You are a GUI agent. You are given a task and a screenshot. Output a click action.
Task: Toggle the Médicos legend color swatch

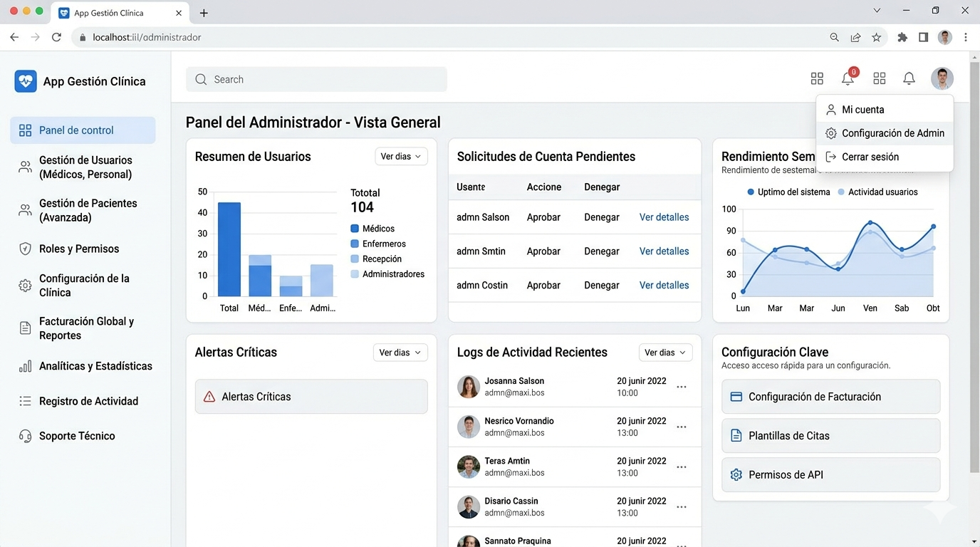pos(355,229)
